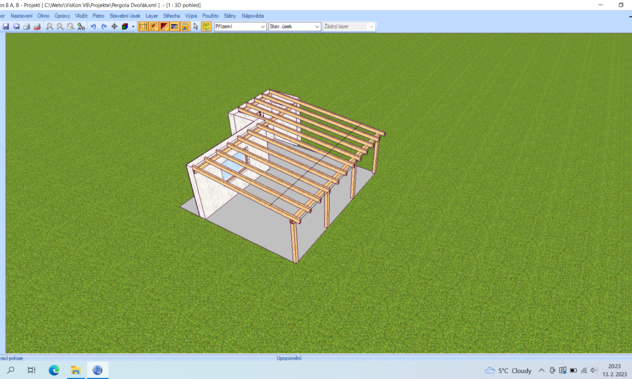Open the Stav. úsek dropdown
Image resolution: width=632 pixels, height=379 pixels.
click(295, 27)
